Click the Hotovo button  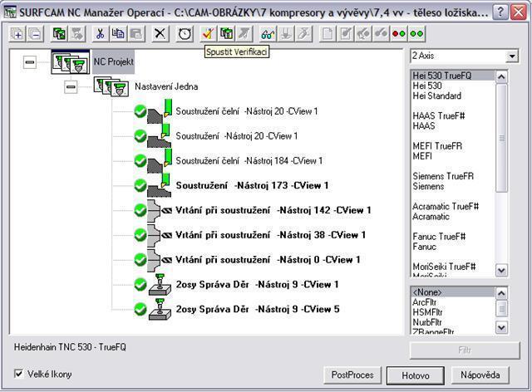pyautogui.click(x=416, y=375)
